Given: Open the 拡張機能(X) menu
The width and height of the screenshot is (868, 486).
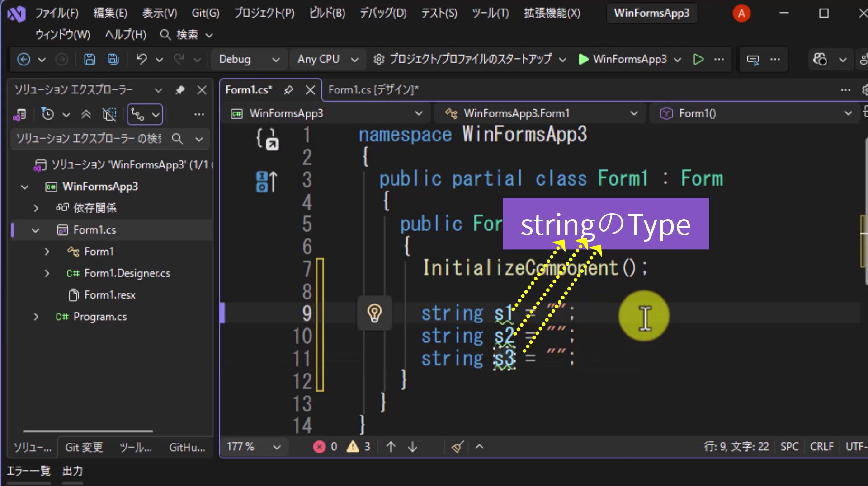Looking at the screenshot, I should pos(552,13).
